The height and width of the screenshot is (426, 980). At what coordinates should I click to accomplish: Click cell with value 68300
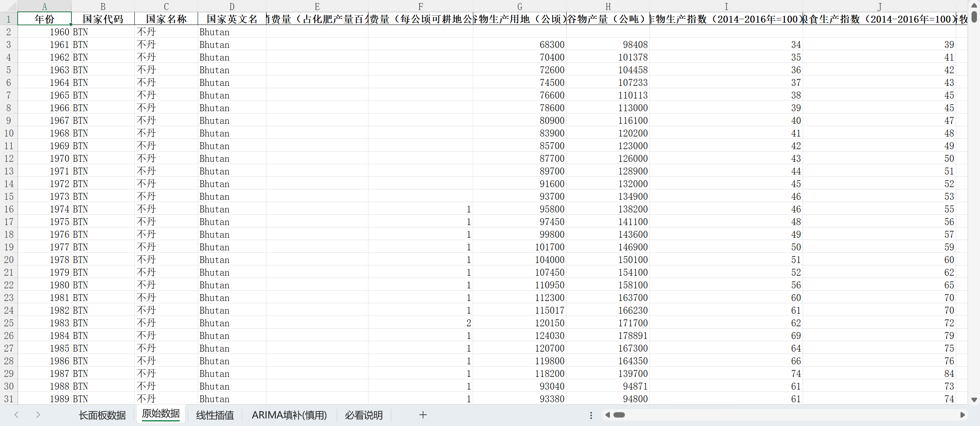point(520,44)
